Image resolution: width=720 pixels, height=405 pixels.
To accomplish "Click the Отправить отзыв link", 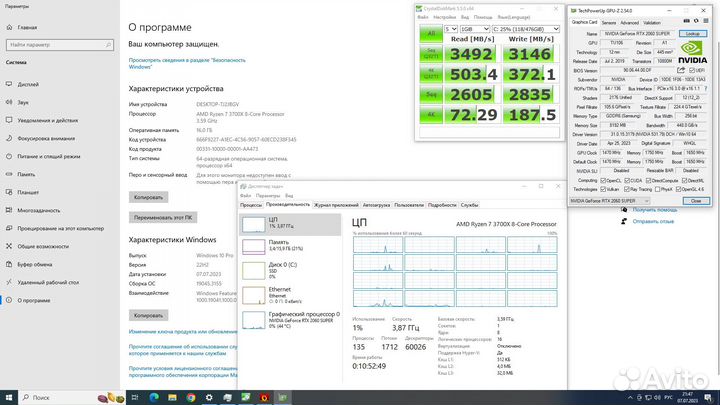I will [x=653, y=221].
